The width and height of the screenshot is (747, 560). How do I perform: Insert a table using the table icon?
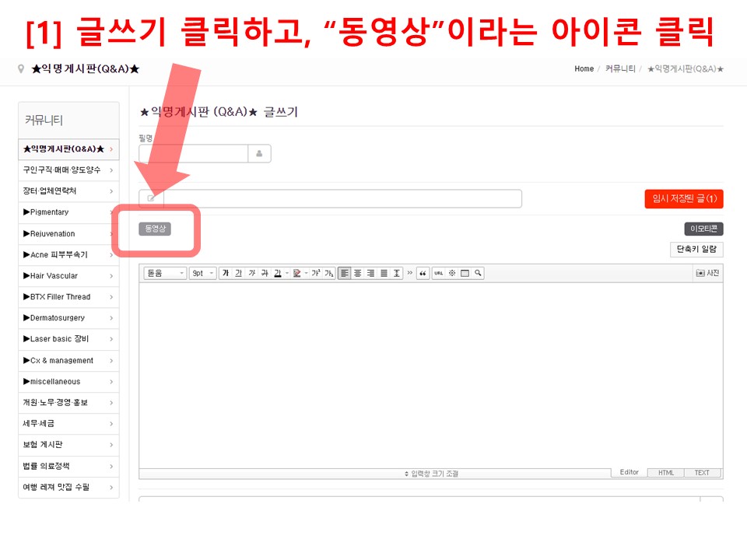[465, 273]
